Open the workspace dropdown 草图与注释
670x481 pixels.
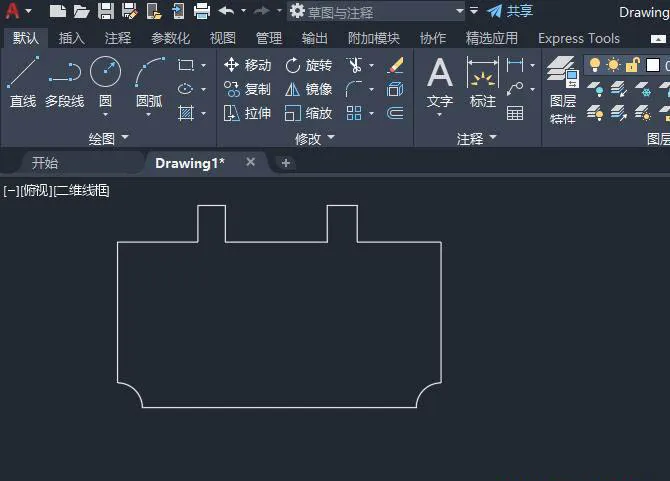tap(376, 12)
